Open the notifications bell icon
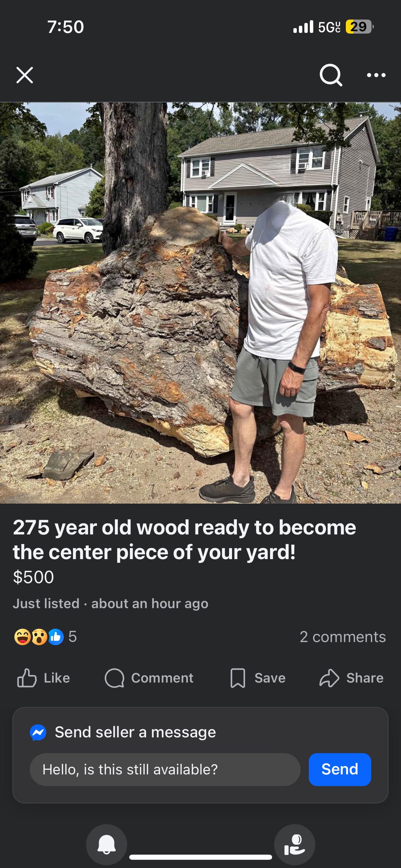Screen dimensions: 401x868 [x=107, y=845]
